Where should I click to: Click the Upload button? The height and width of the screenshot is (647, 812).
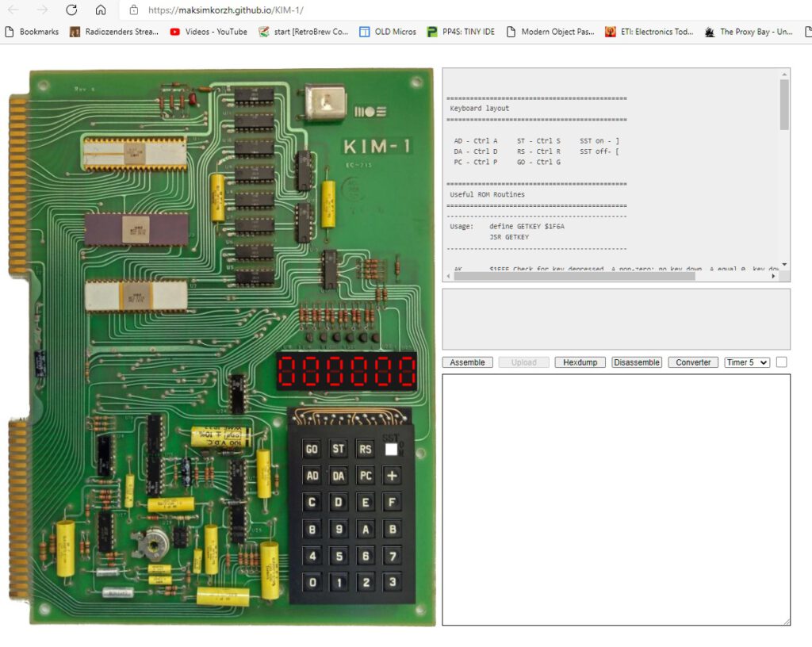[x=523, y=362]
